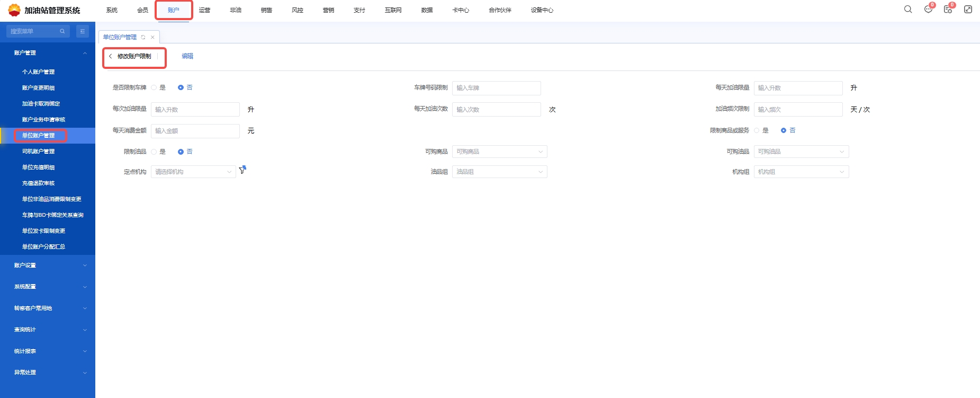Open the 运营 top menu
Viewport: 980px width, 398px height.
[x=204, y=10]
